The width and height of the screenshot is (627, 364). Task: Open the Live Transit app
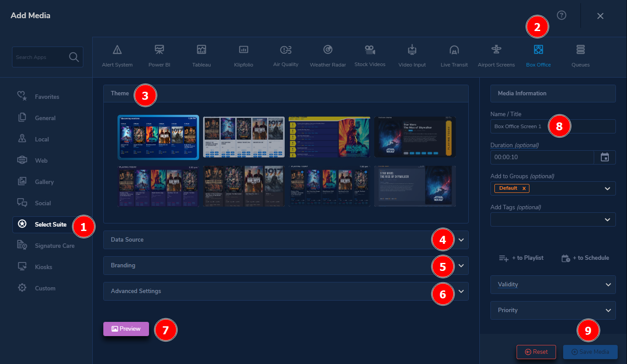[454, 56]
